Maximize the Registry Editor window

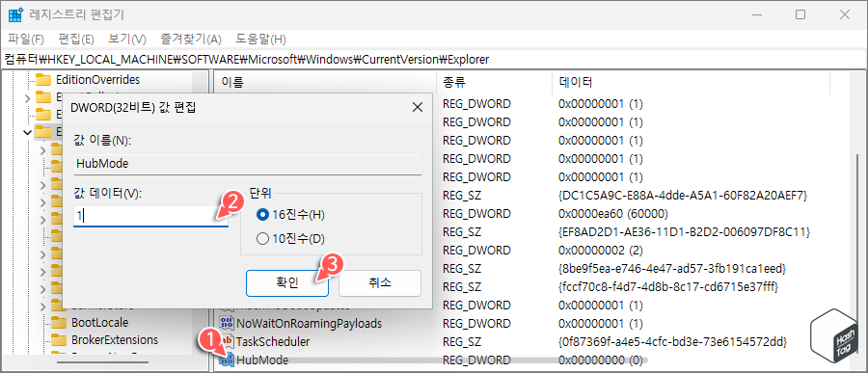coord(800,15)
